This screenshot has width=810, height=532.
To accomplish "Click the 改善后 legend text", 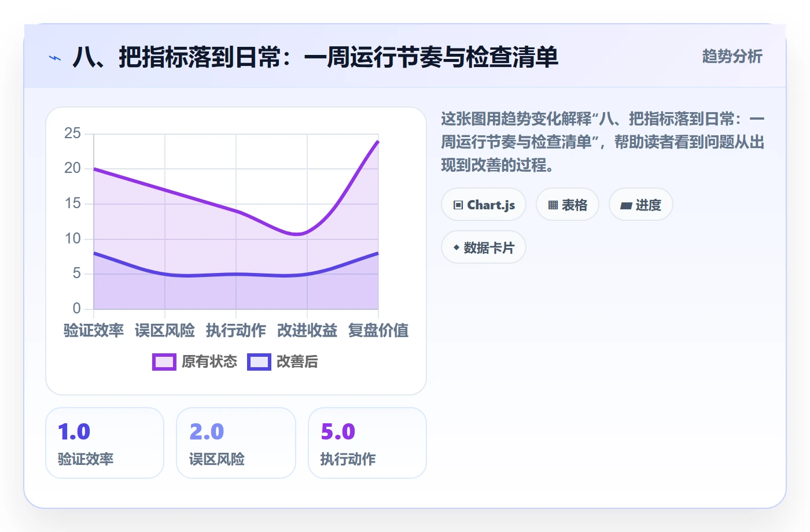I will coord(297,362).
